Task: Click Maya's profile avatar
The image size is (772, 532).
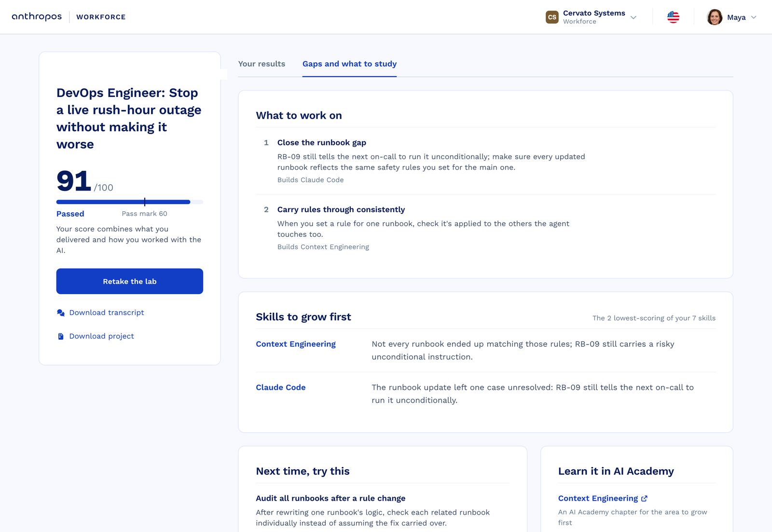Action: (715, 17)
